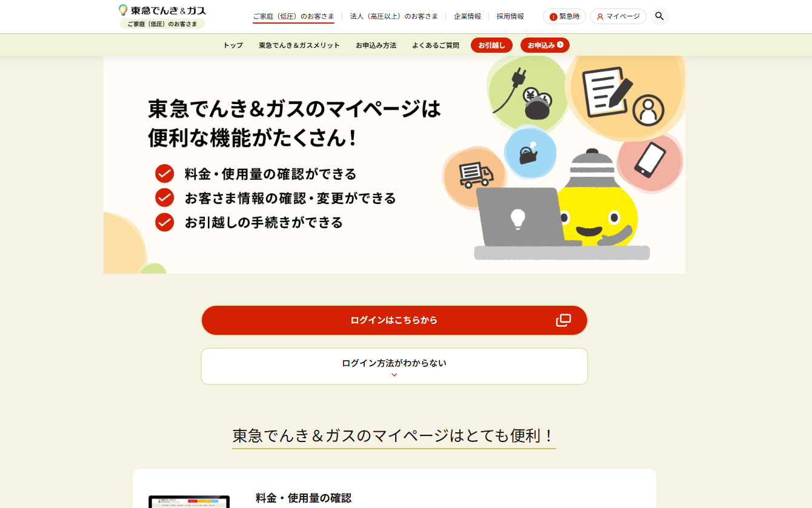Open the ご家庭（低圧）のお客さま tab
The width and height of the screenshot is (812, 508).
pos(293,17)
